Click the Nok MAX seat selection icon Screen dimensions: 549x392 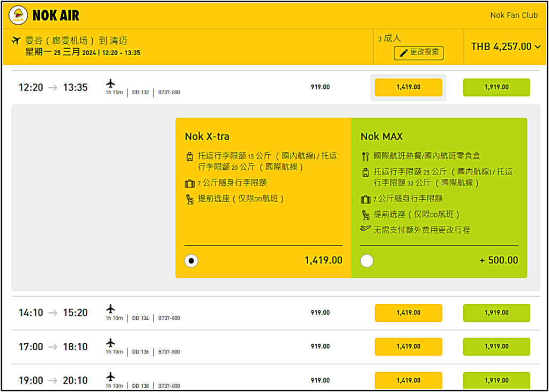coord(365,215)
